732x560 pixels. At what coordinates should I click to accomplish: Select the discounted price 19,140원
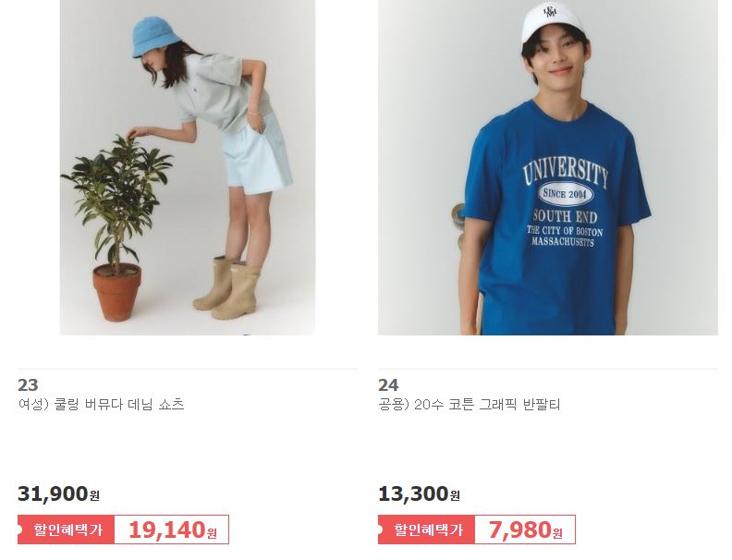(x=172, y=530)
